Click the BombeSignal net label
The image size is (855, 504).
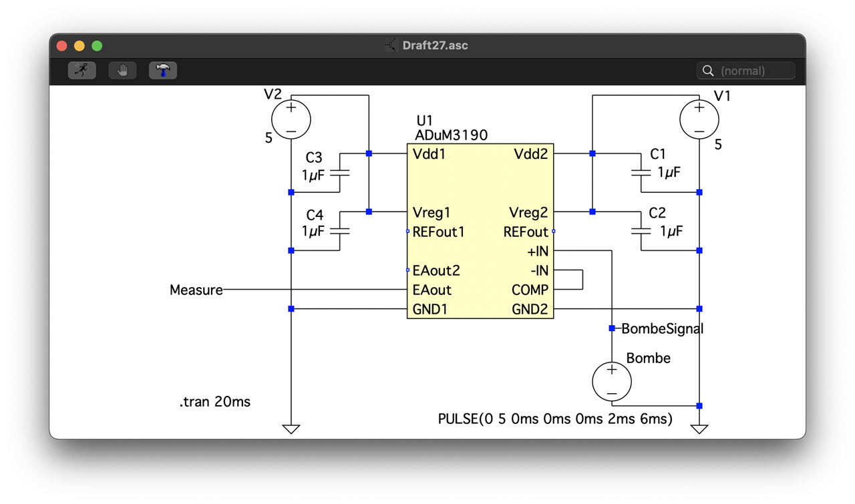(662, 328)
